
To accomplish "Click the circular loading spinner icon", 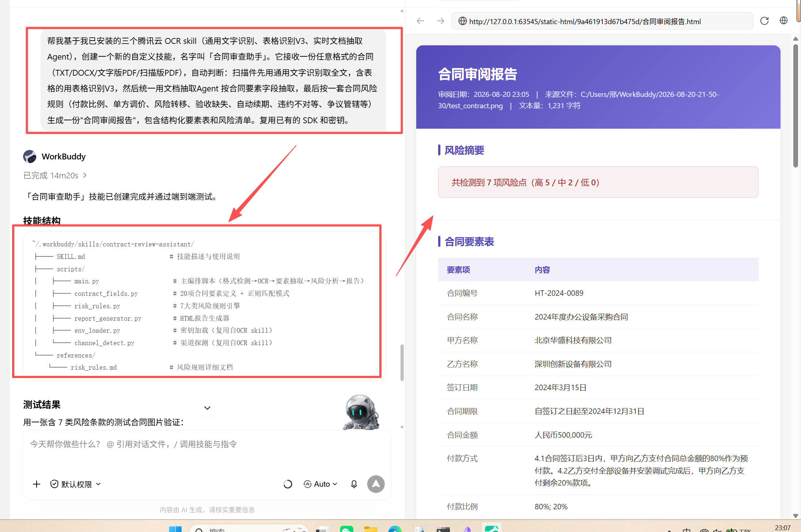I will coord(288,484).
